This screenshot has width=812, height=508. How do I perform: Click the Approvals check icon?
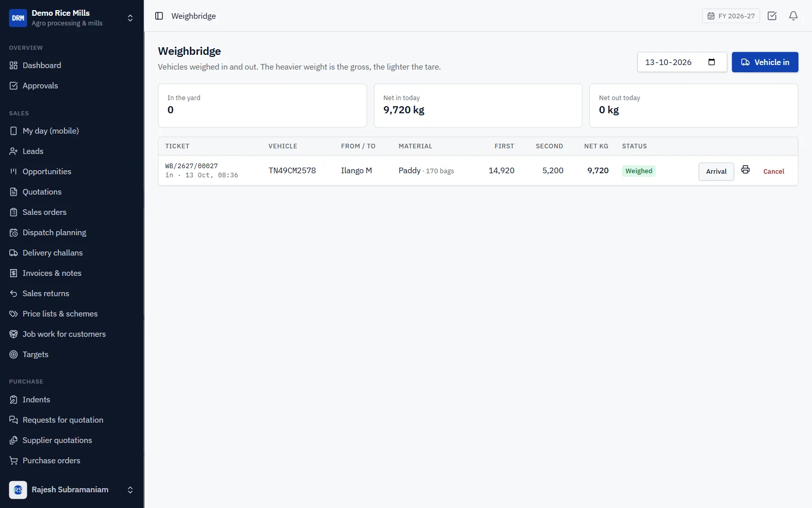click(x=14, y=86)
